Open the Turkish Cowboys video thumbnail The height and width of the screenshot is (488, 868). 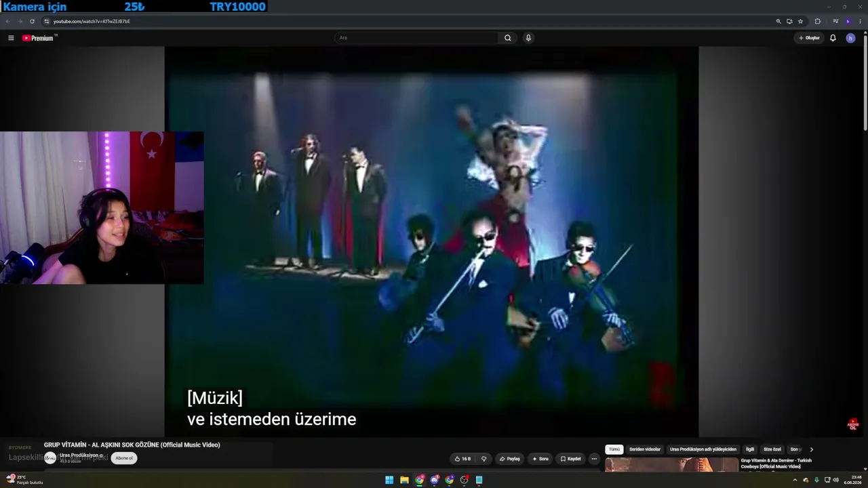[x=671, y=465]
